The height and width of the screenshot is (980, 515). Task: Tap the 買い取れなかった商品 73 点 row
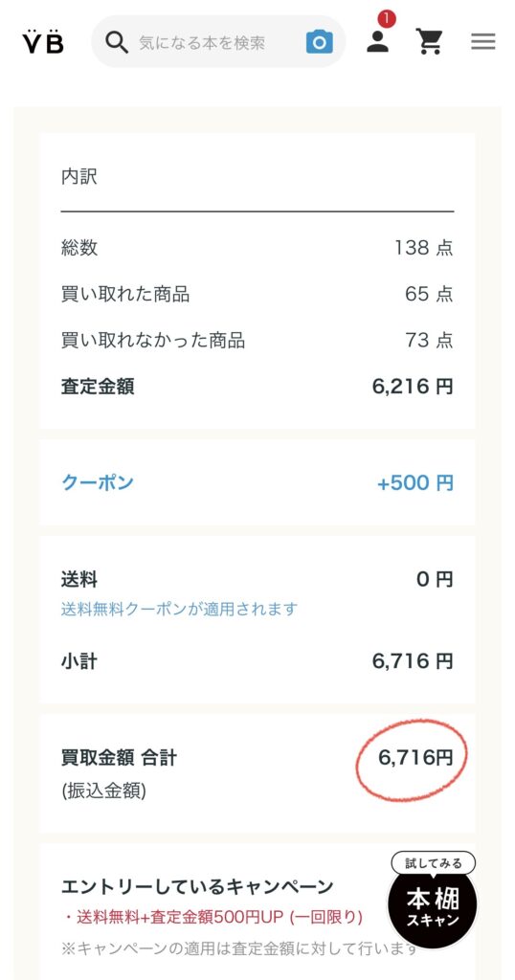tap(257, 341)
